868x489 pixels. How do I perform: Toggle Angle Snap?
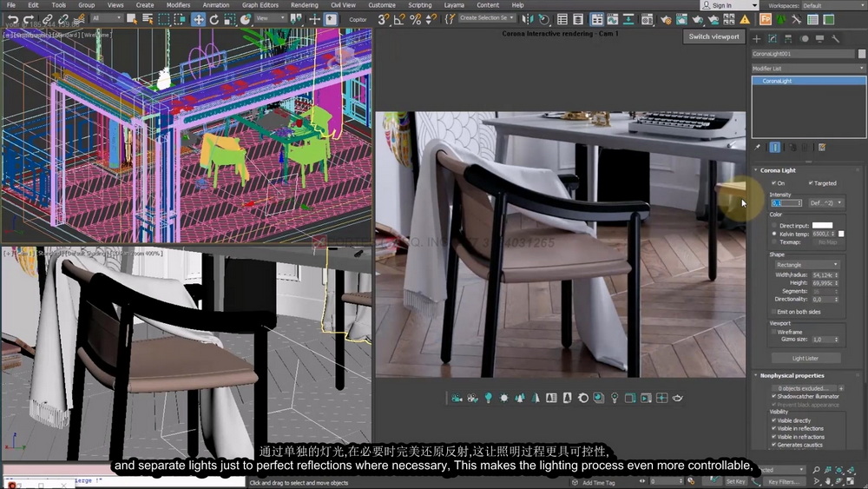(399, 19)
